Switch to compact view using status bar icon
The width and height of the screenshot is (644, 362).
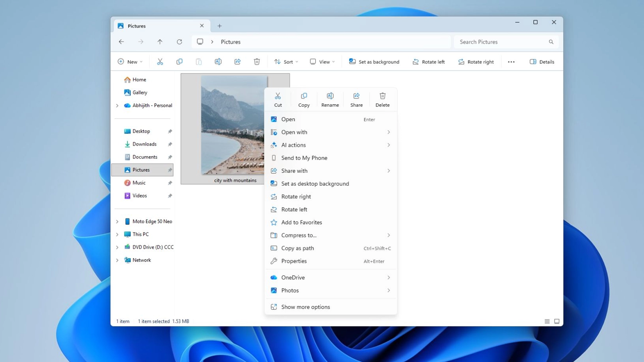click(x=547, y=321)
